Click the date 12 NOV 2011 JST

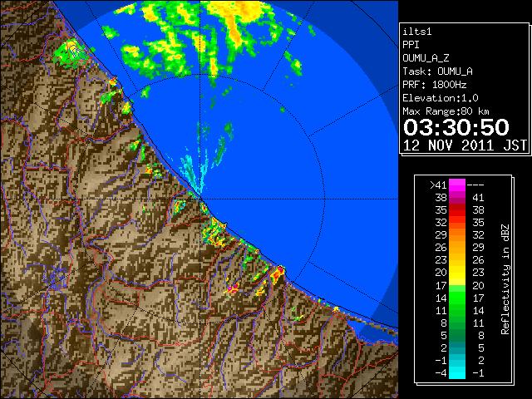click(465, 145)
